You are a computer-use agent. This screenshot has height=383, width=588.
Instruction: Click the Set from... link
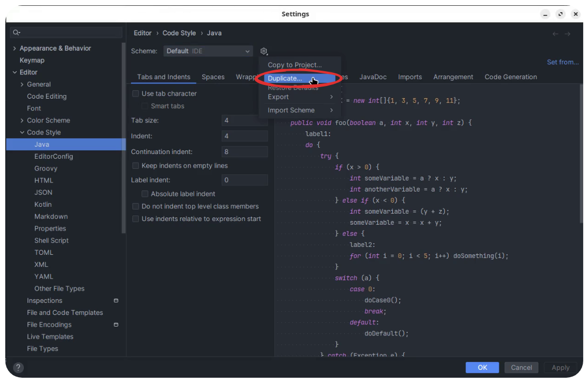(563, 62)
